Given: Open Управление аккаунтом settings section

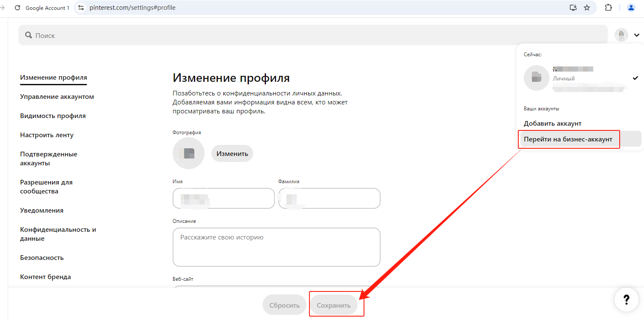Looking at the screenshot, I should (x=57, y=97).
